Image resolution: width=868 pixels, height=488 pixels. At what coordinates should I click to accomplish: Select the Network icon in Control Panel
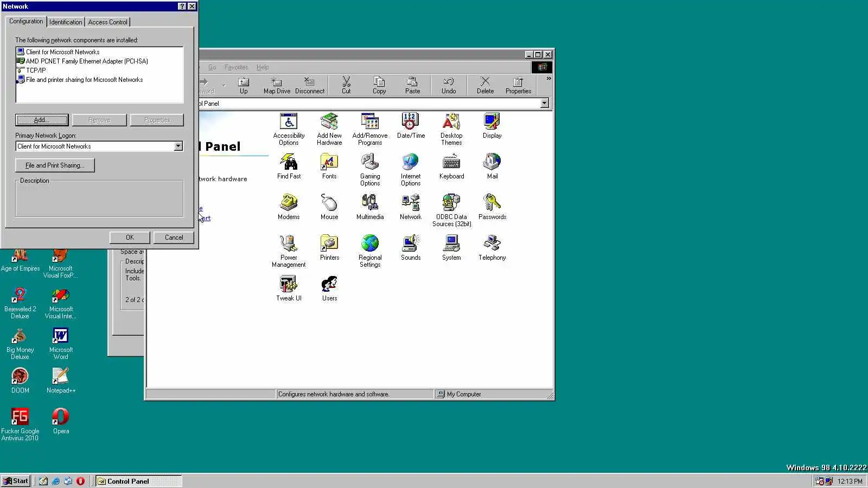(x=411, y=207)
